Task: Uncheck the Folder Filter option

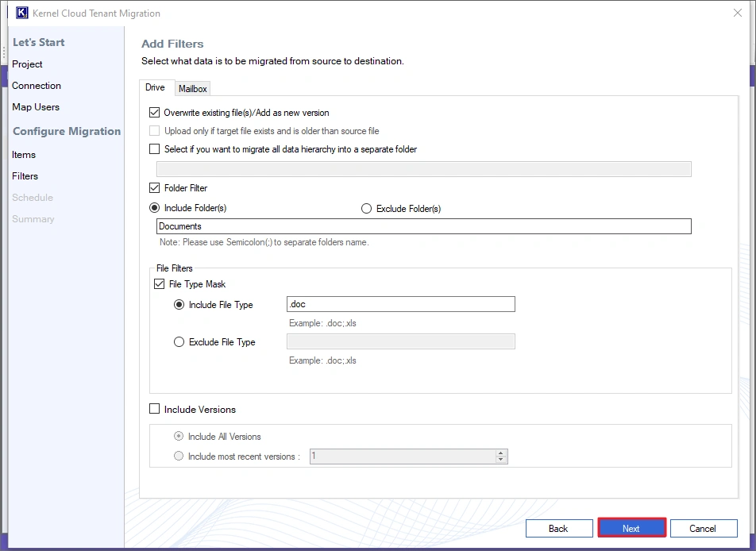Action: click(154, 188)
